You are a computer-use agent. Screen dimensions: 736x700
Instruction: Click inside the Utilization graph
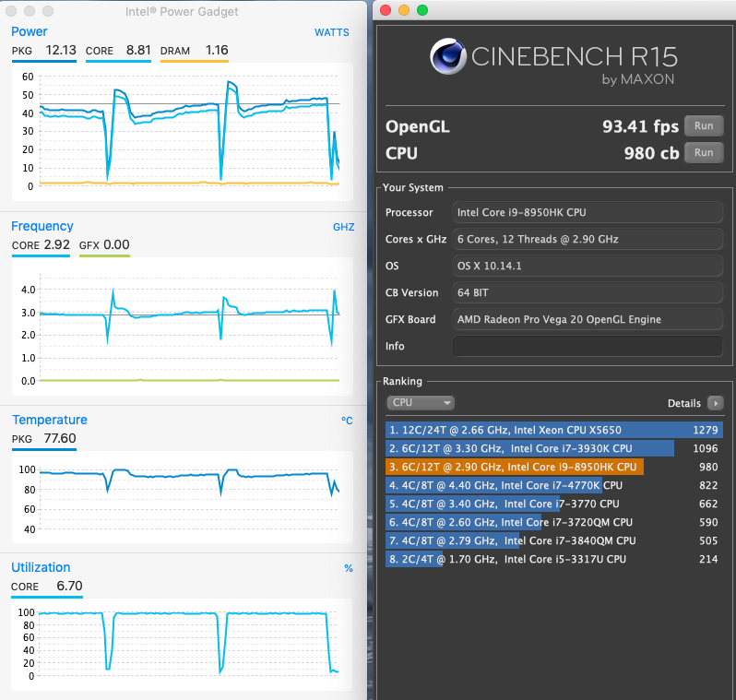click(x=182, y=645)
